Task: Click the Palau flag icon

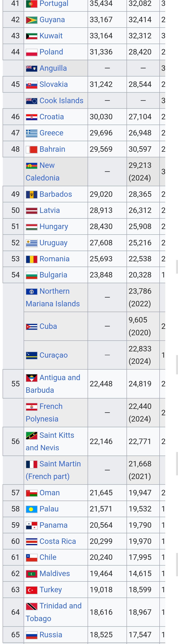Action: [31, 509]
